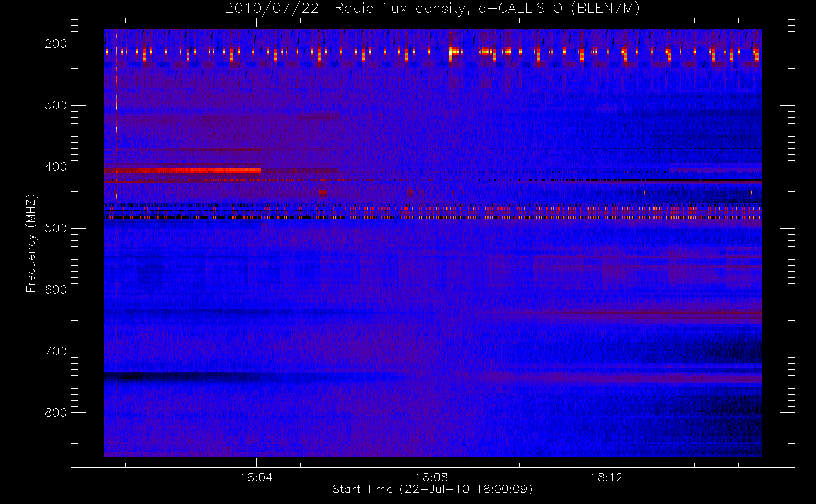
Task: Click the 200 frequency tick label
Action: tap(56, 44)
